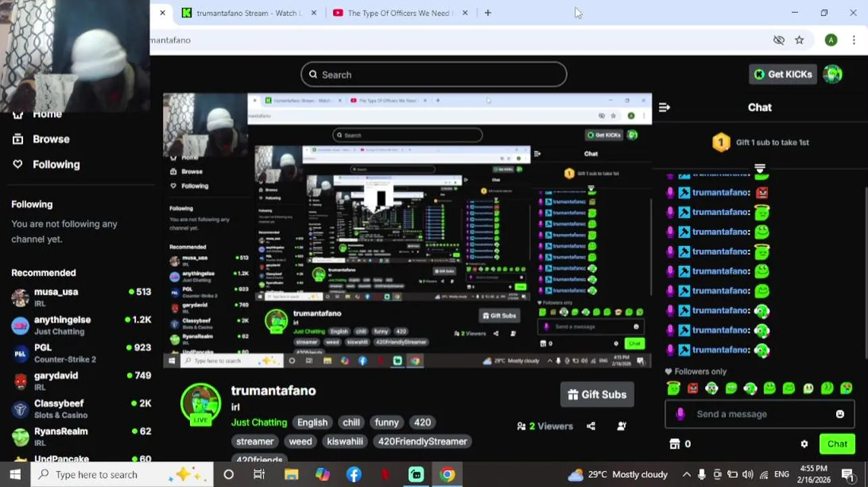The image size is (868, 487).
Task: Click the Gift Subs button
Action: click(597, 395)
